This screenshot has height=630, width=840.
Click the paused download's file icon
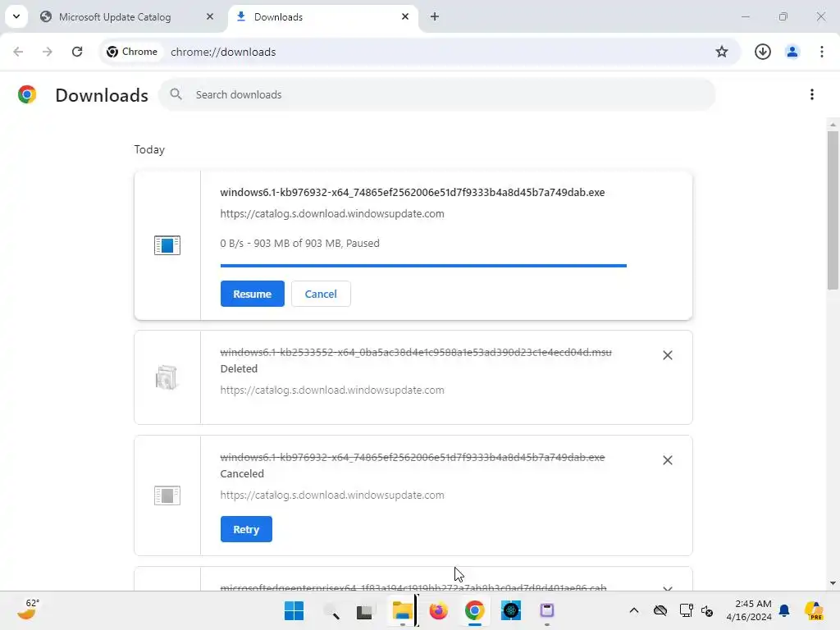pyautogui.click(x=167, y=245)
